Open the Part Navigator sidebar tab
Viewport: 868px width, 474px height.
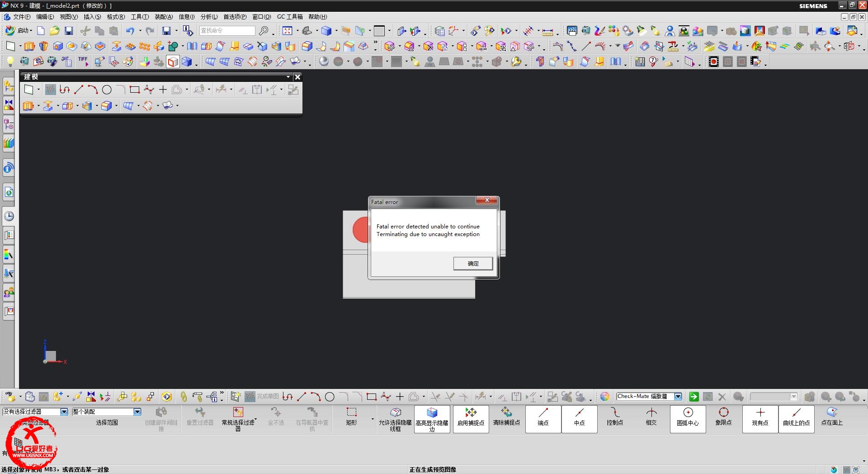(9, 124)
